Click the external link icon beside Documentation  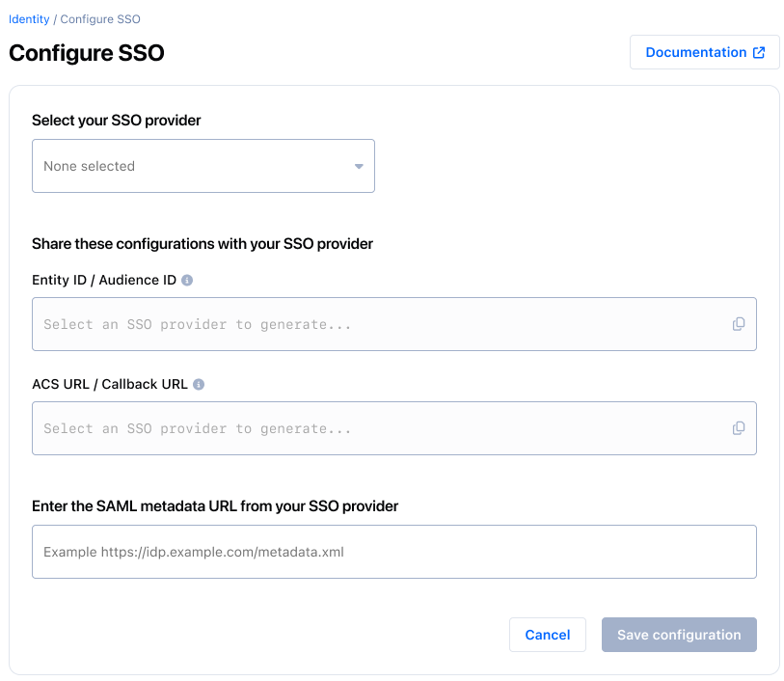(x=759, y=53)
